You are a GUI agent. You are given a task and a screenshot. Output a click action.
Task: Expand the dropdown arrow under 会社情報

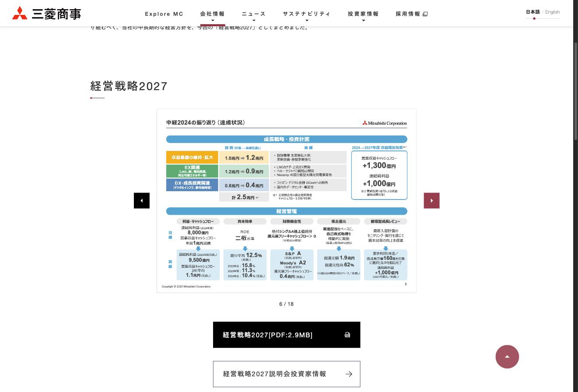[x=213, y=21]
